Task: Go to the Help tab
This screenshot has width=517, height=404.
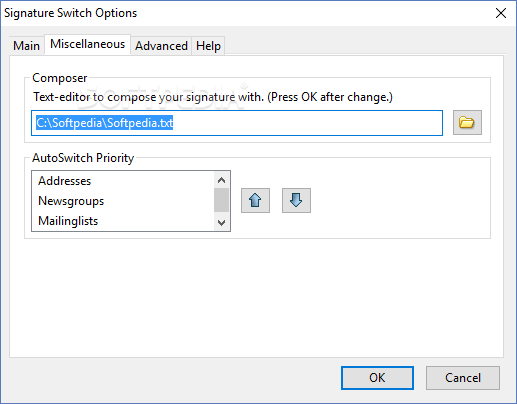Action: point(208,46)
